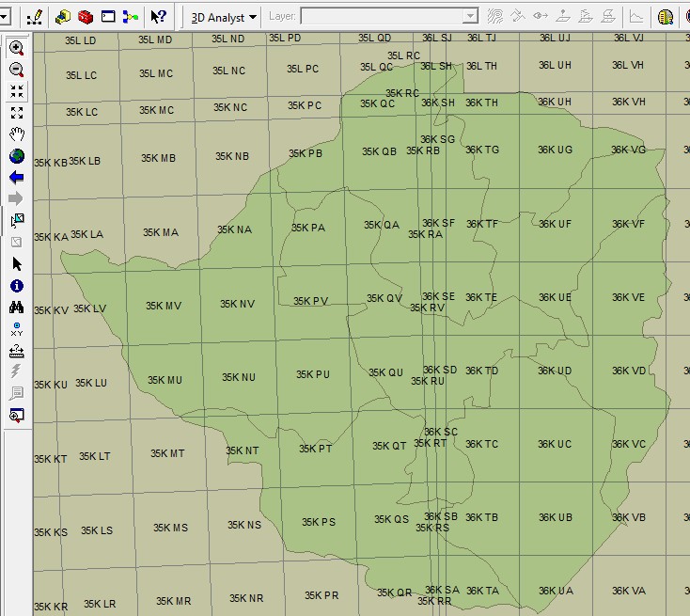Zoom to Full Extent with globe icon
Image resolution: width=690 pixels, height=616 pixels.
click(16, 156)
